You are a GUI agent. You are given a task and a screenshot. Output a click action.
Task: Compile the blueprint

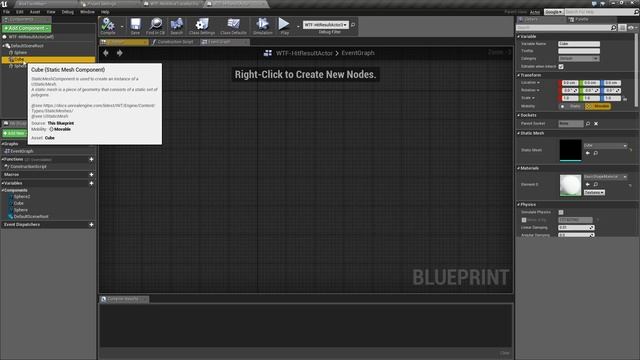point(108,26)
